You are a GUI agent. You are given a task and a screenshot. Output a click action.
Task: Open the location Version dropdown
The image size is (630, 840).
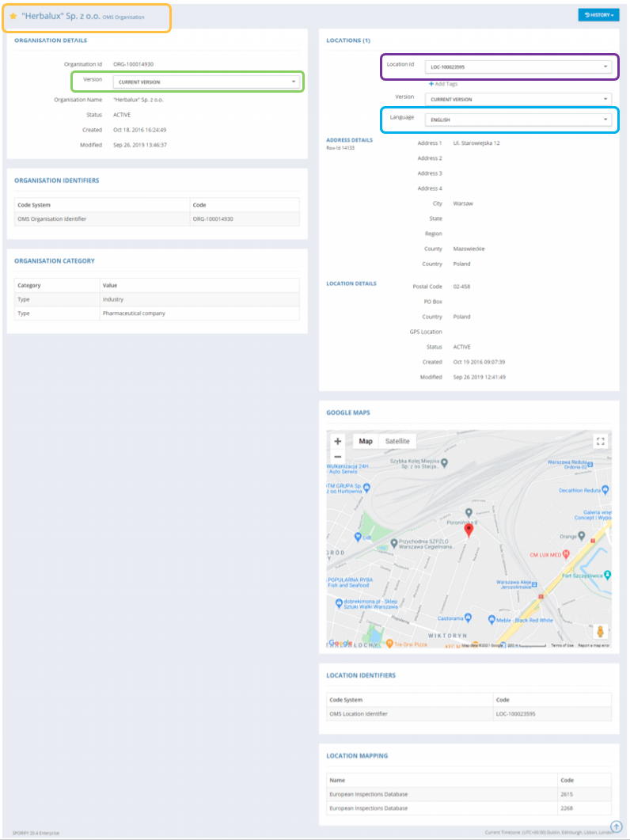coord(518,99)
